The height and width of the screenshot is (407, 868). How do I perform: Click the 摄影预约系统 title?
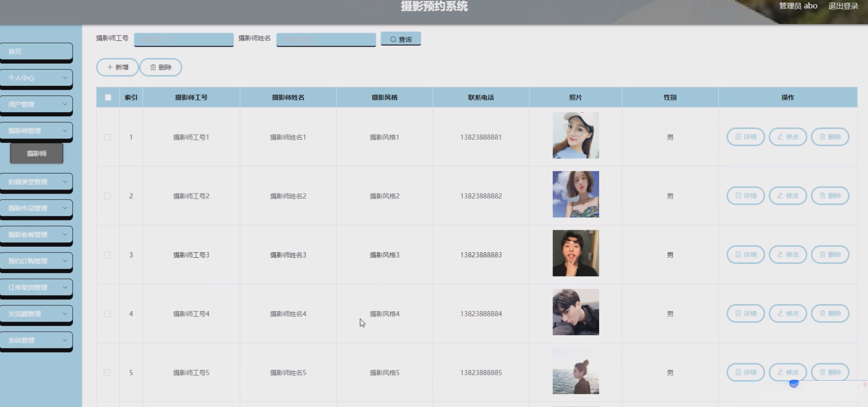434,6
